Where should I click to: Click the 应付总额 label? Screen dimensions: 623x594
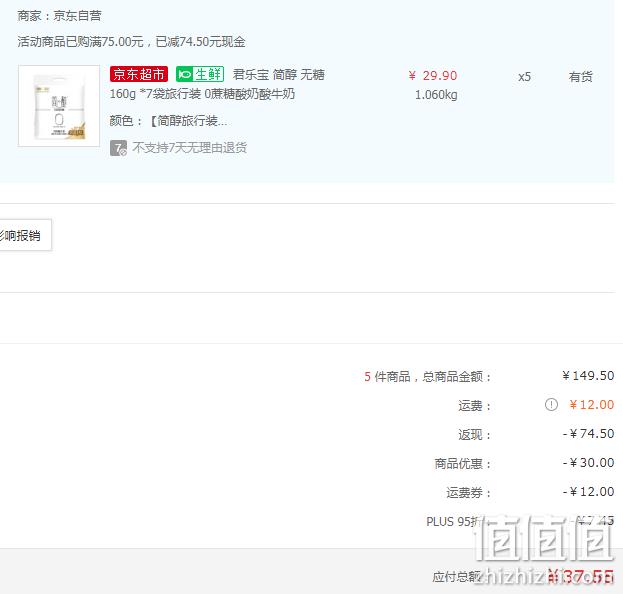tap(456, 577)
